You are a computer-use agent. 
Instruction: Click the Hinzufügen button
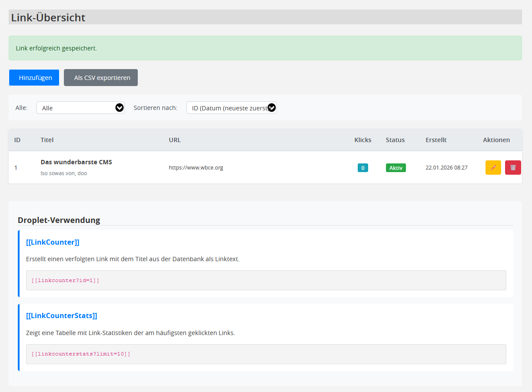tap(34, 78)
